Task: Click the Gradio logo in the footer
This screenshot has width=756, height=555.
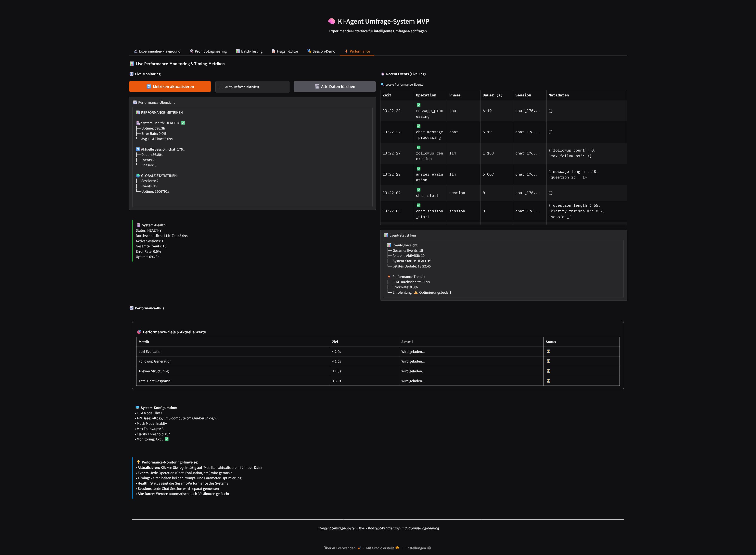Action: coord(397,548)
